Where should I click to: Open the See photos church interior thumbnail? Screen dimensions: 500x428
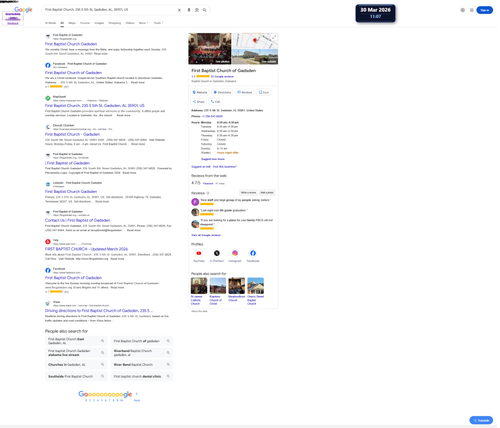click(x=210, y=49)
